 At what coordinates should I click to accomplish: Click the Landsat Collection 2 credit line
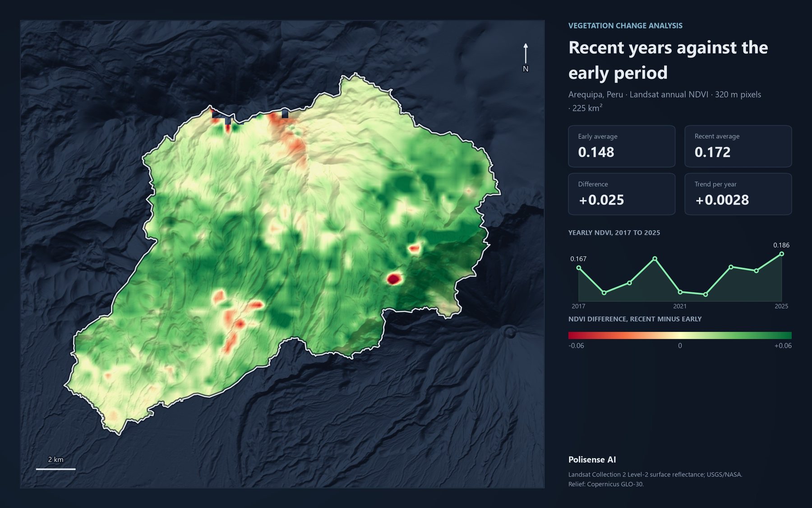pyautogui.click(x=655, y=475)
